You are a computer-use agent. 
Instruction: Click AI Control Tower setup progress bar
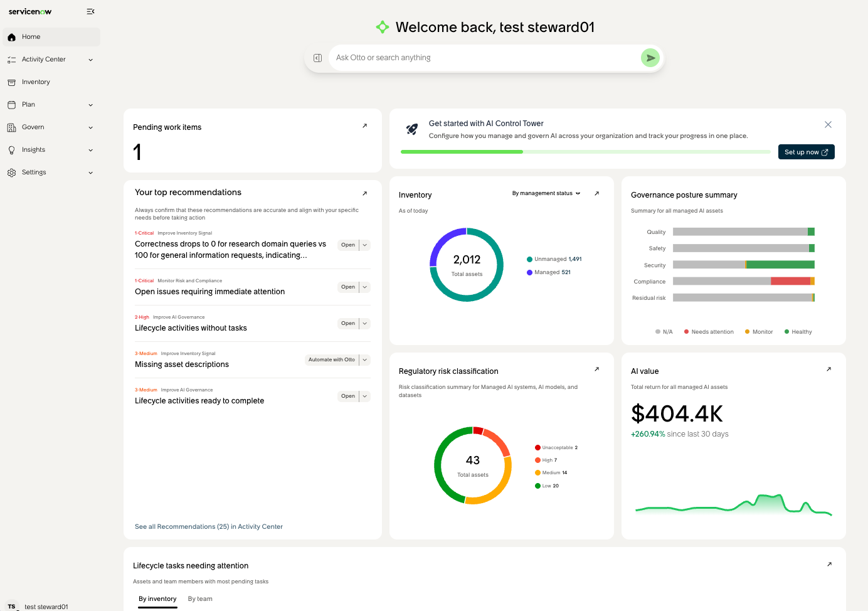coord(586,152)
